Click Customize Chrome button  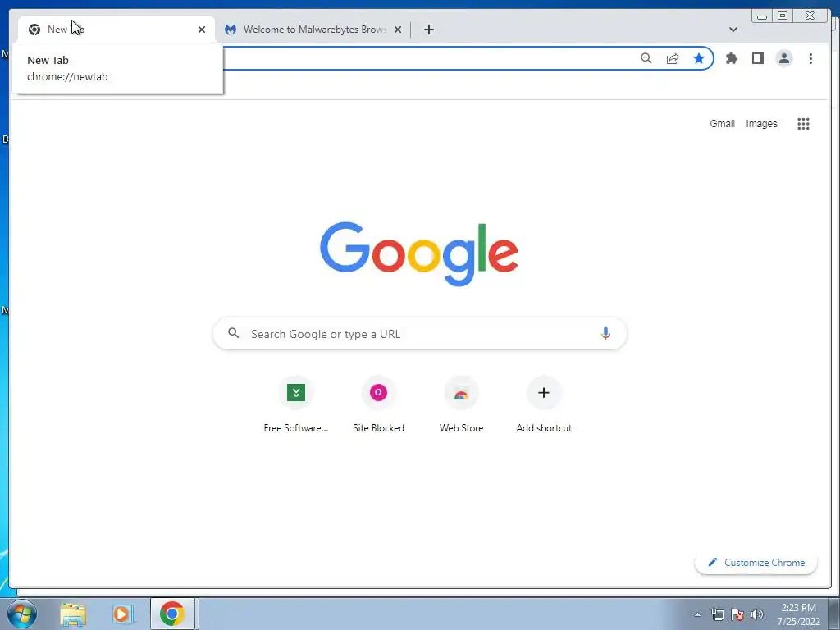tap(756, 563)
